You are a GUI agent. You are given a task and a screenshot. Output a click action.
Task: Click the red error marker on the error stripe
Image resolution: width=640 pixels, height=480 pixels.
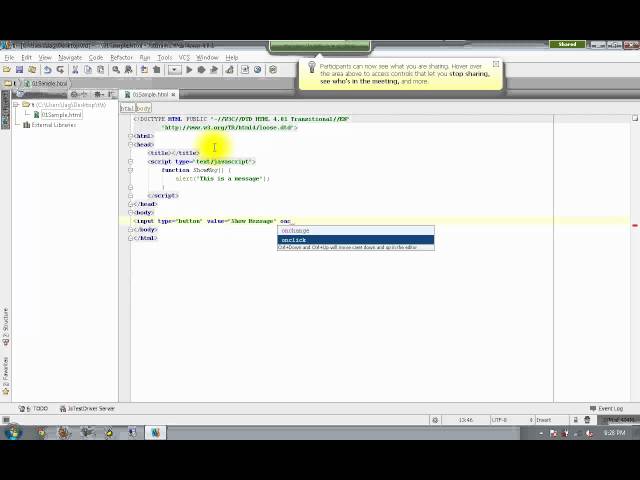[635, 225]
